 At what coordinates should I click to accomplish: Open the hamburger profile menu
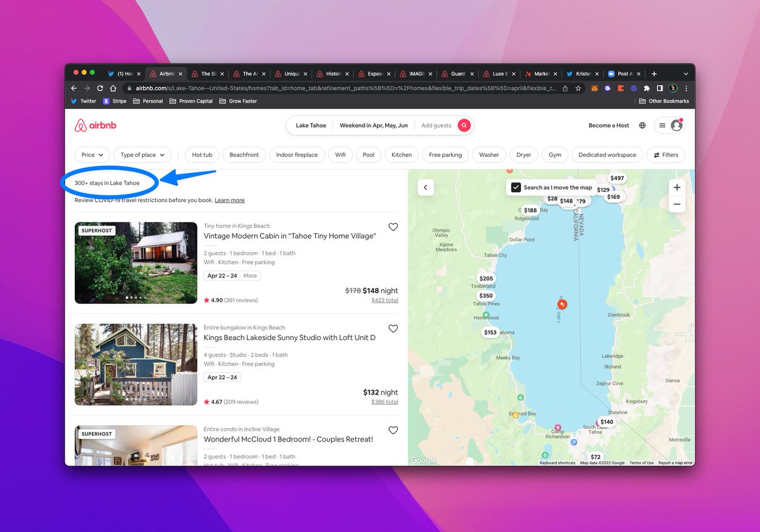pyautogui.click(x=669, y=125)
